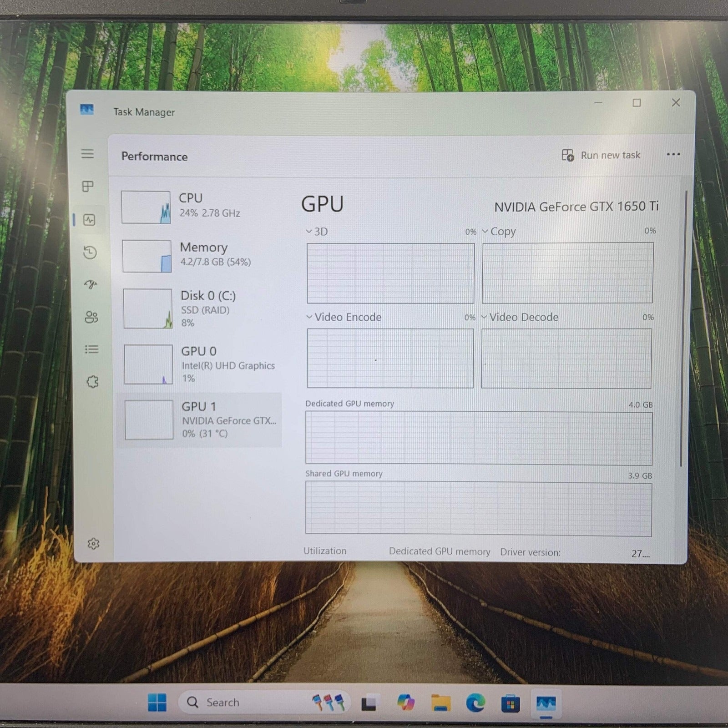The image size is (728, 728).
Task: Go to the Processes page icon
Action: [88, 187]
